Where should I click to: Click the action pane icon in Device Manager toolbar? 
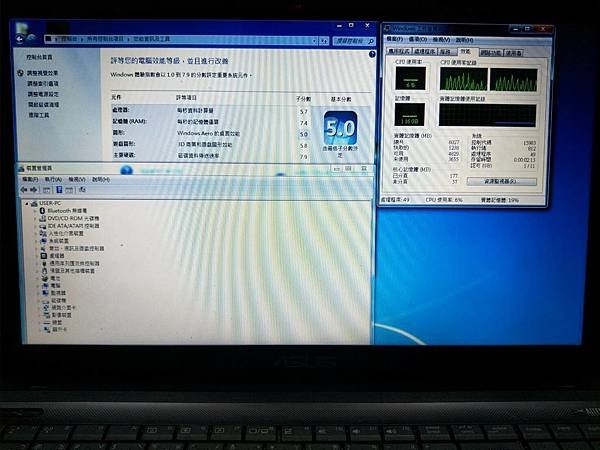point(69,190)
